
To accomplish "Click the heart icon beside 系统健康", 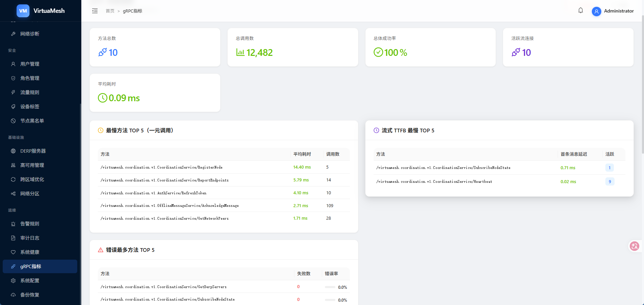I will tap(13, 252).
